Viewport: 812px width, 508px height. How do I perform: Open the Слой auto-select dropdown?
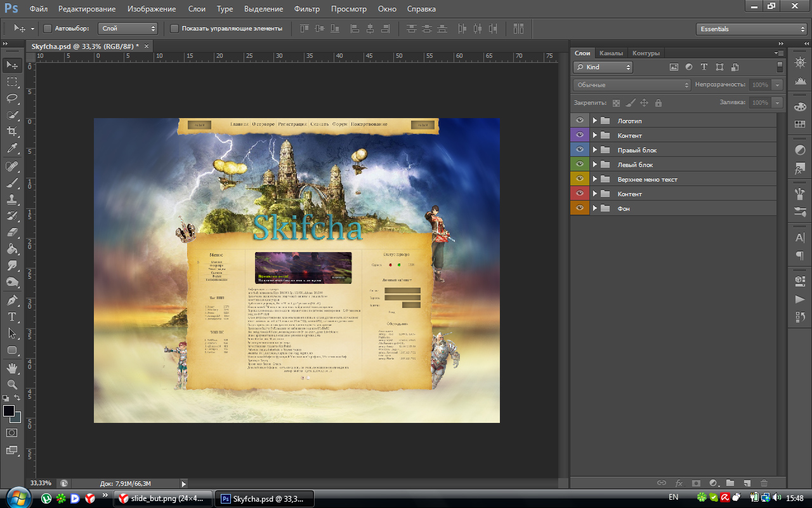coord(128,29)
